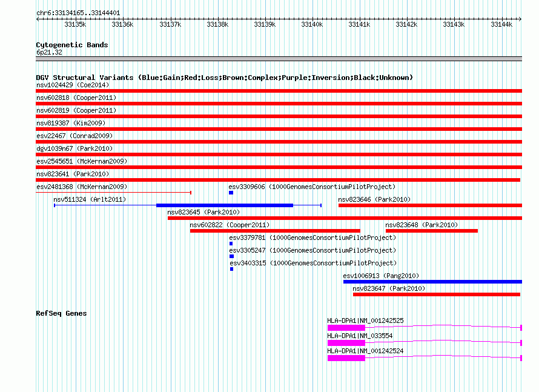Select the esv2481368 (McKernan2009) label
This screenshot has height=392, width=539.
coord(82,187)
